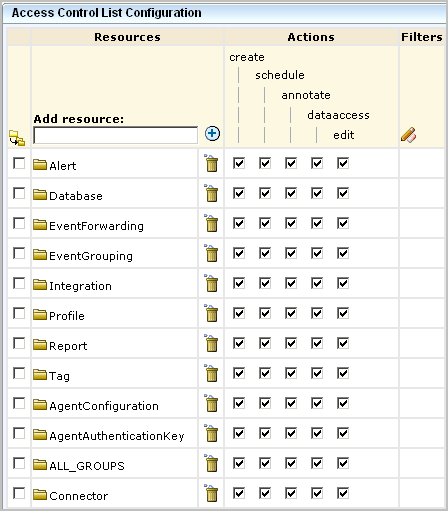
Task: Toggle create permission for Connector
Action: [239, 493]
